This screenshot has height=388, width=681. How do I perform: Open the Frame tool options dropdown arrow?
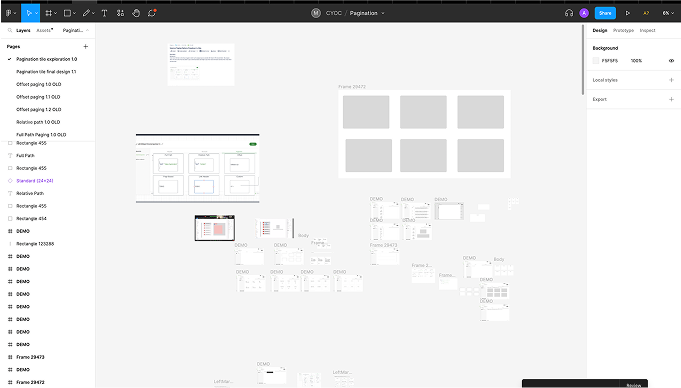(56, 13)
